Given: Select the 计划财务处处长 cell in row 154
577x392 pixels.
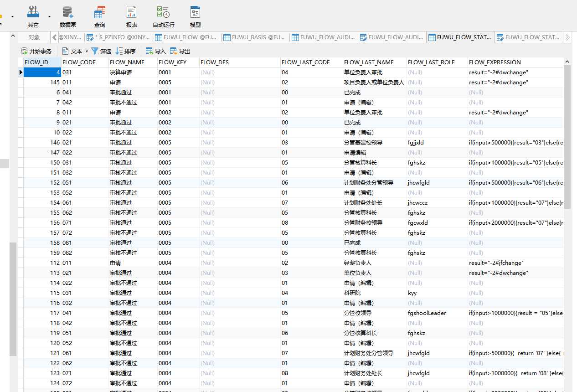Looking at the screenshot, I should pos(375,202).
